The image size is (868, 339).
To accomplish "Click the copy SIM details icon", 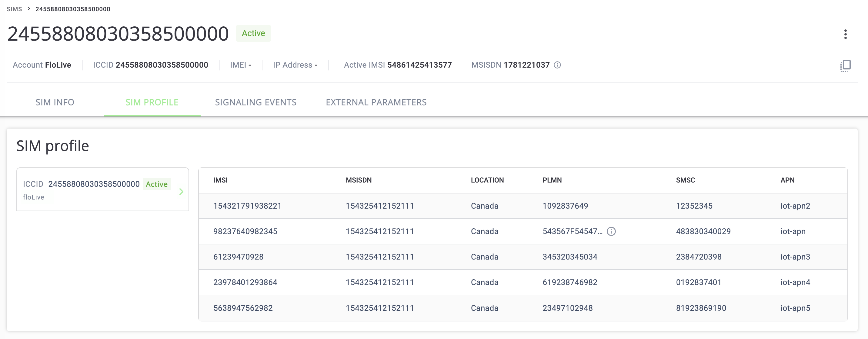I will [845, 65].
